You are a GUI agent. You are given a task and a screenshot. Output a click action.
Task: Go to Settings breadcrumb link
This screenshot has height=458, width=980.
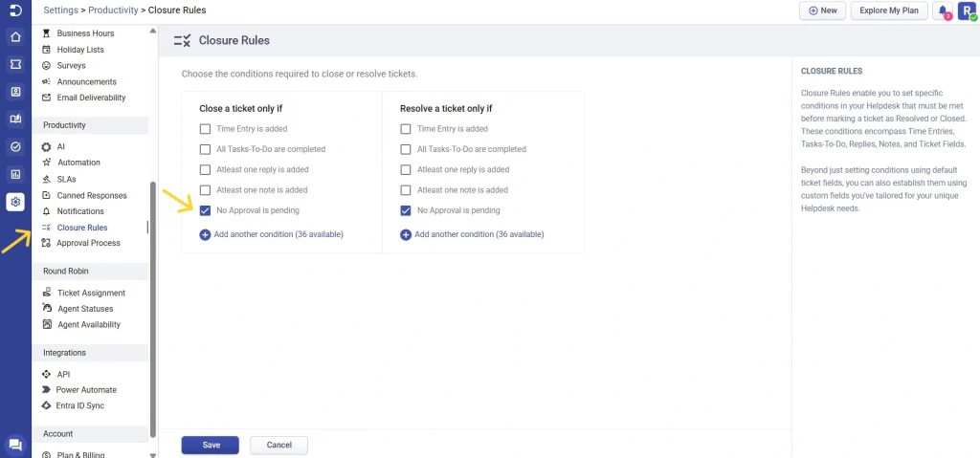tap(61, 10)
